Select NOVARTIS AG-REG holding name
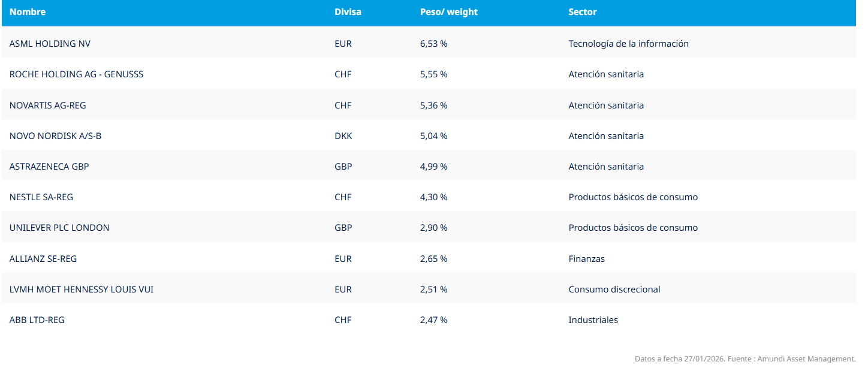Viewport: 868px width, 368px height. tap(48, 105)
